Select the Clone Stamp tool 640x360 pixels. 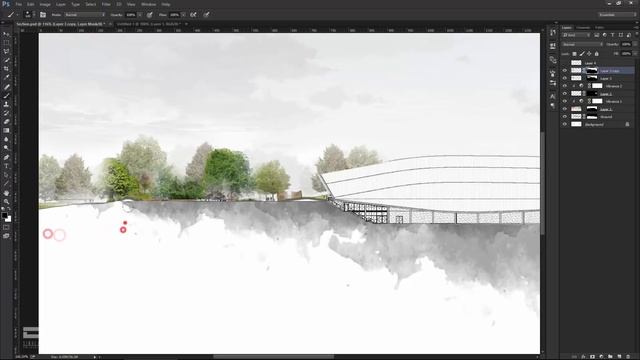tap(6, 104)
